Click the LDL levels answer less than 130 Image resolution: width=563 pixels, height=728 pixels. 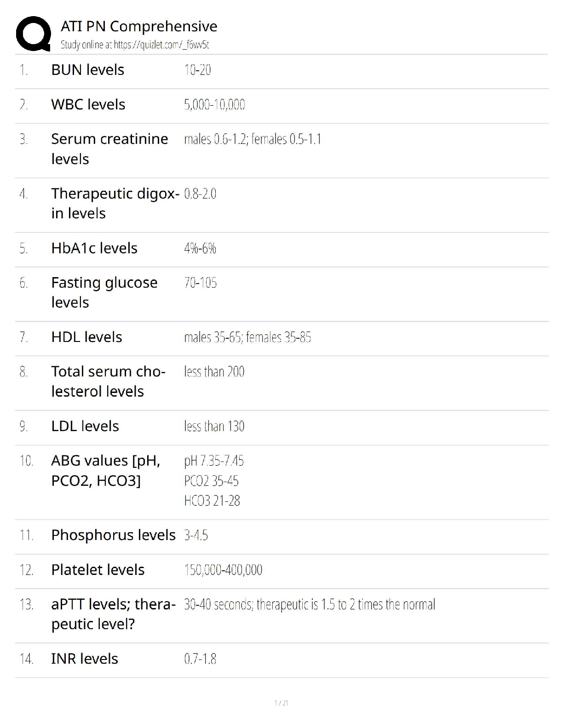click(x=214, y=427)
